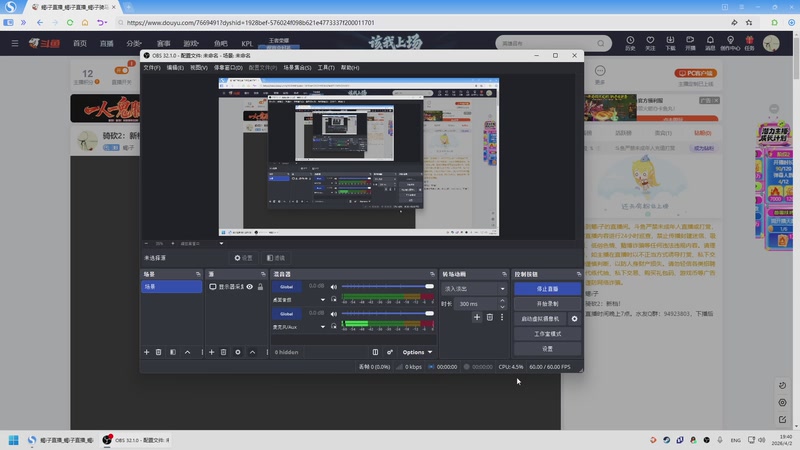Viewport: 800px width, 450px height.
Task: Click the blue 停止直播 button
Action: coord(547,289)
